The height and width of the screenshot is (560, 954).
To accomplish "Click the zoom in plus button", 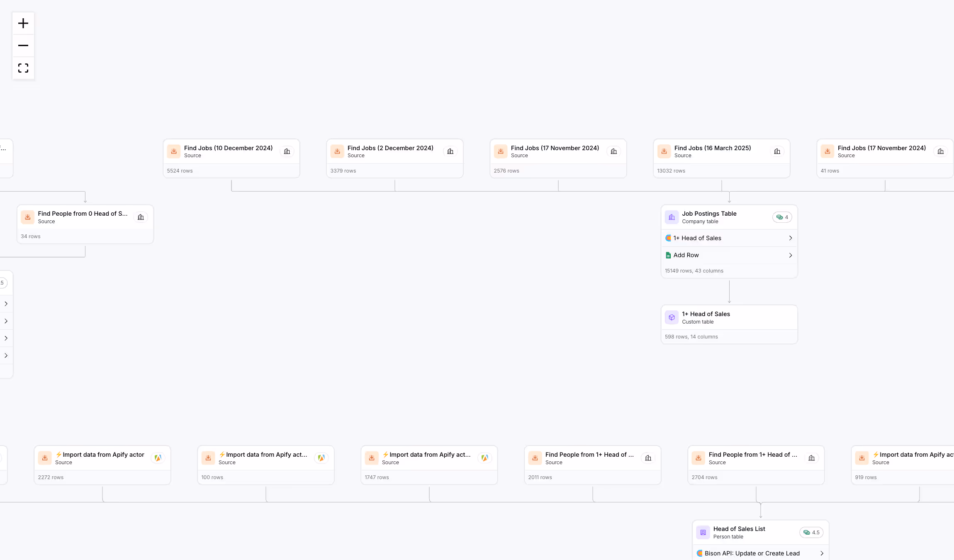I will (23, 23).
